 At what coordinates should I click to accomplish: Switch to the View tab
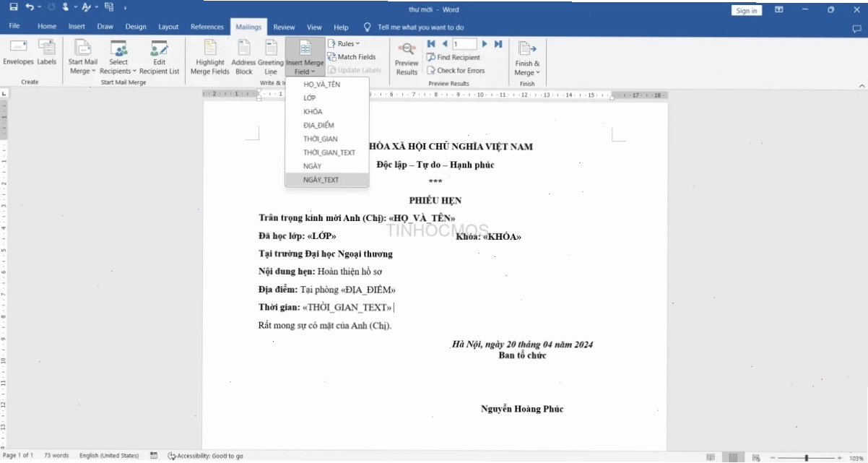tap(314, 27)
